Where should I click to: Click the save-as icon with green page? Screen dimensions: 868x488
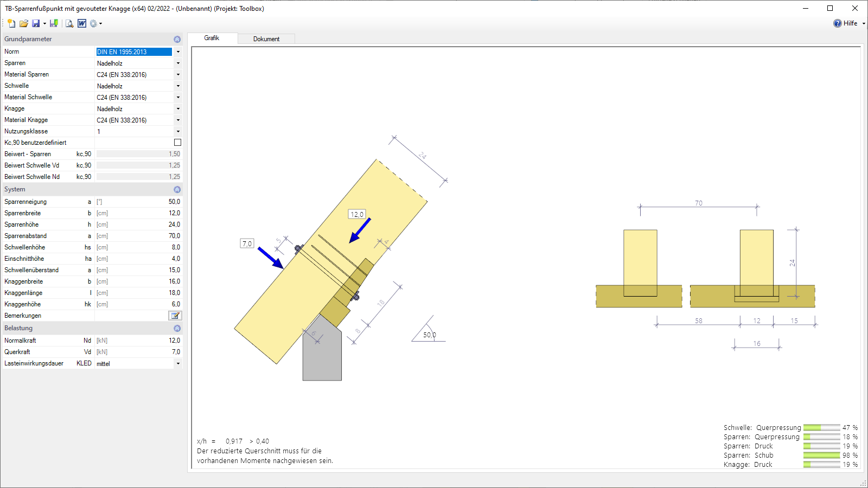pos(54,23)
